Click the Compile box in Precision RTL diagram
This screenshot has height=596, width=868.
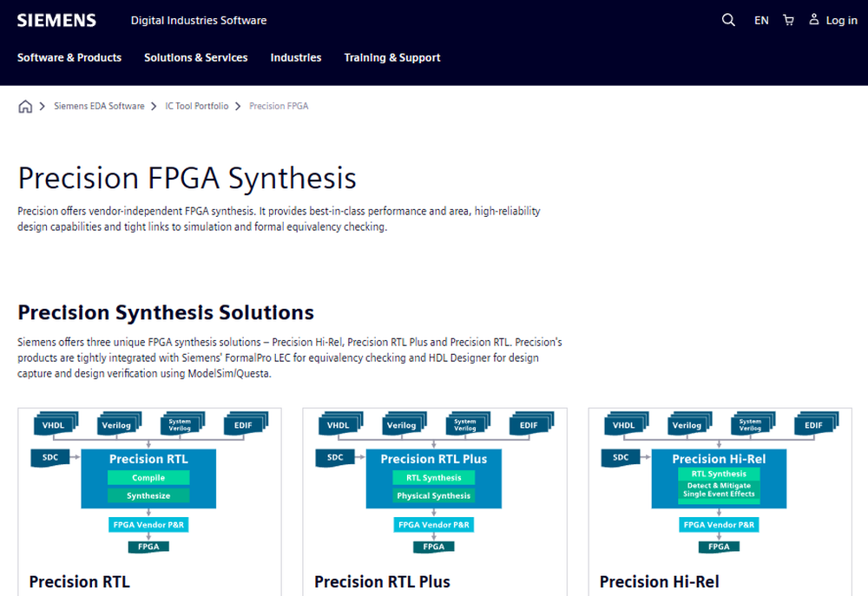click(x=148, y=477)
